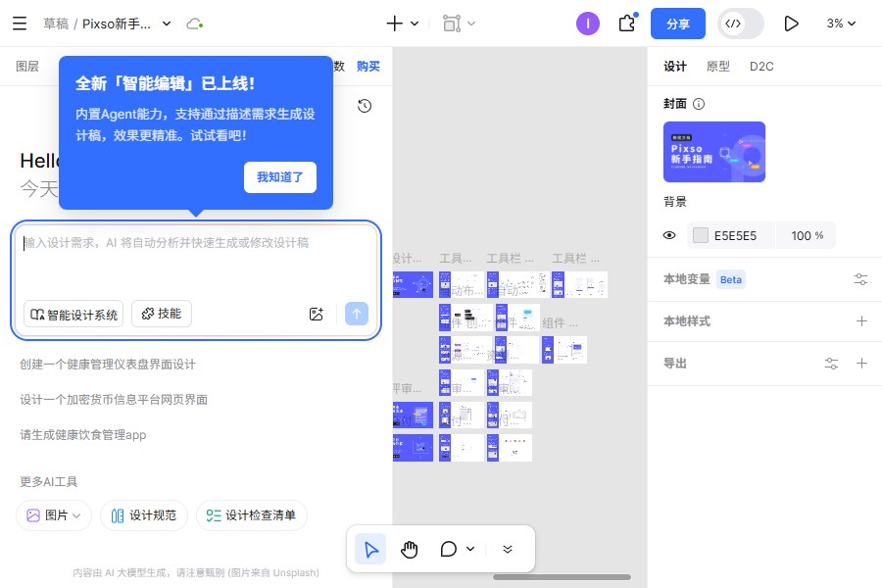Select the frame tool icon
Screen dimensions: 882x588
pyautogui.click(x=452, y=24)
